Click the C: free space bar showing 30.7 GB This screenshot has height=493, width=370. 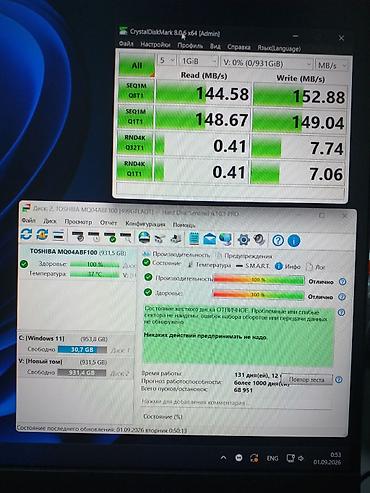[82, 349]
